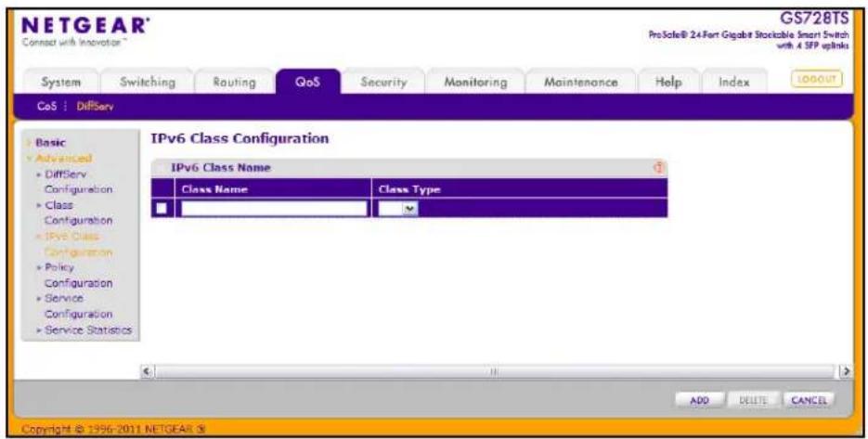
Task: Go to the Index tab
Action: [734, 82]
